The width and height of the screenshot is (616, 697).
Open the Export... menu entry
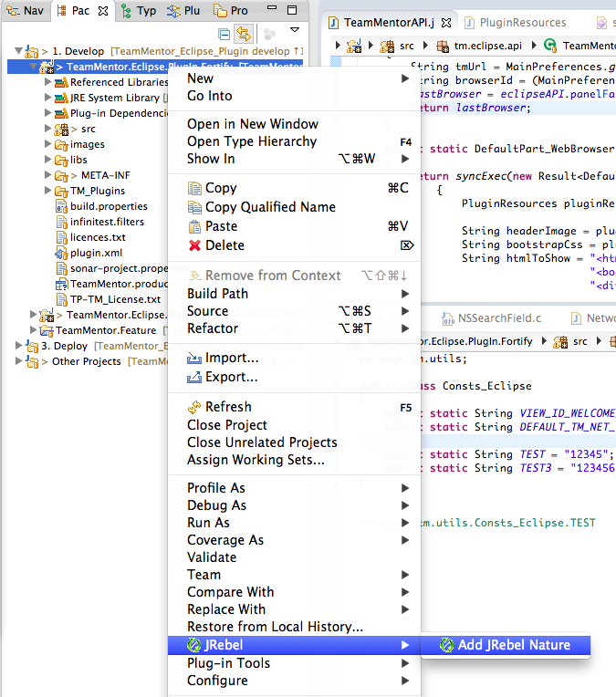point(231,377)
